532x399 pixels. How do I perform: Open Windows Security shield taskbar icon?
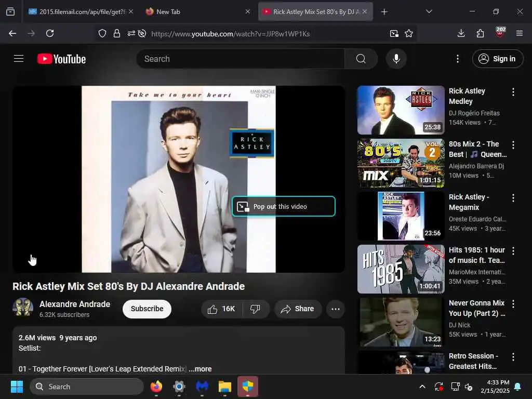click(248, 386)
